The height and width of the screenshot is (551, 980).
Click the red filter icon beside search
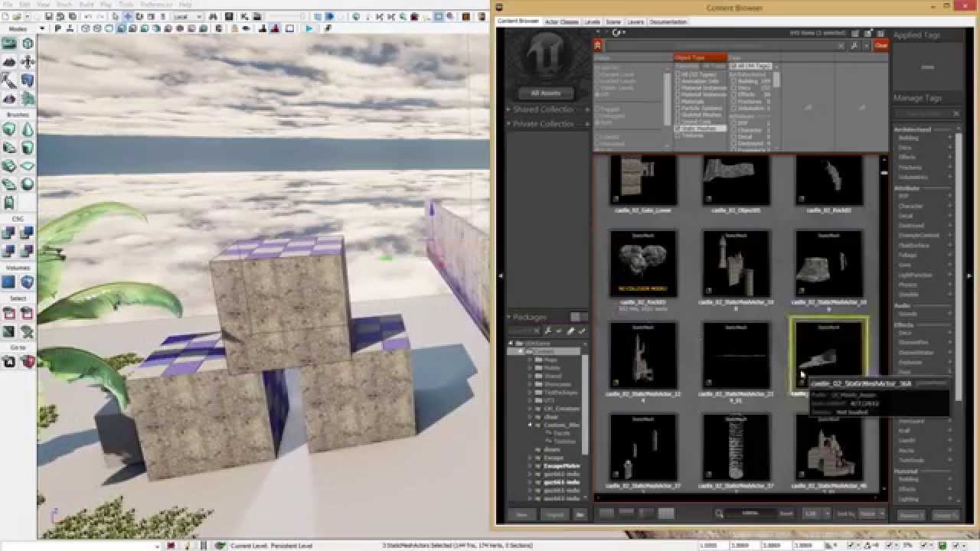(599, 45)
